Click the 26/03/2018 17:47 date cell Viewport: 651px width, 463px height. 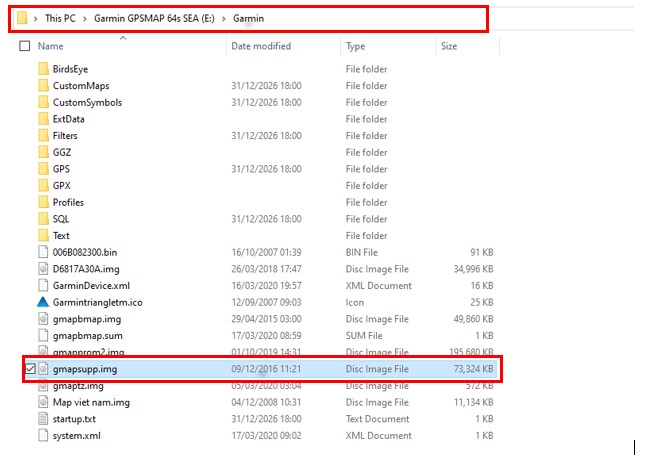(266, 269)
